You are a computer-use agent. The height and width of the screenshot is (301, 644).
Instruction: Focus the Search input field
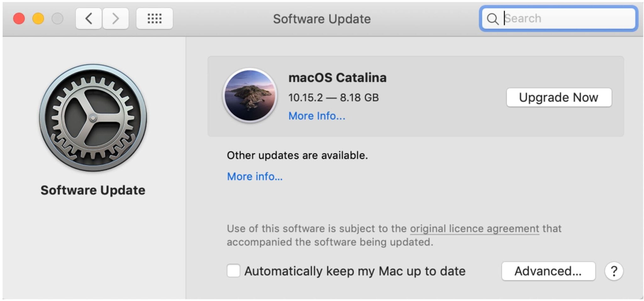point(566,19)
